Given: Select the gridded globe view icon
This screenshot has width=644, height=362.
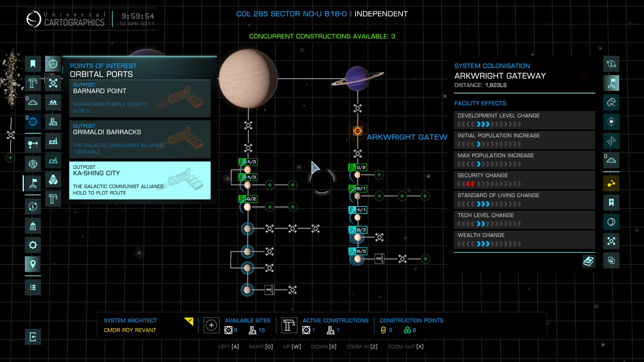Looking at the screenshot, I should pos(33,164).
